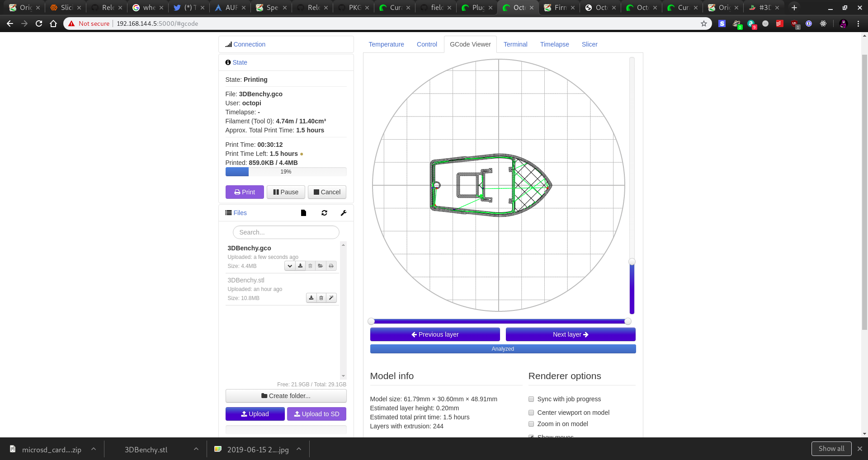
Task: Go to browser home page
Action: coord(53,23)
